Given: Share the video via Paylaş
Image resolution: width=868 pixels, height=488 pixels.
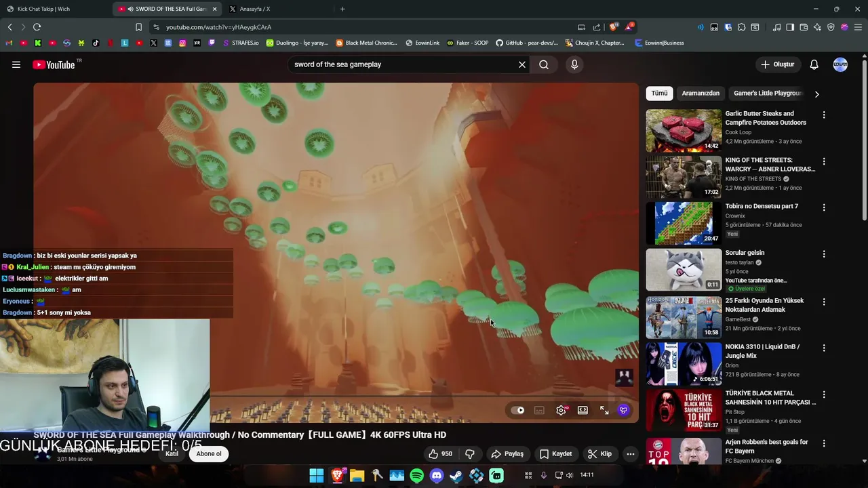Looking at the screenshot, I should (507, 454).
